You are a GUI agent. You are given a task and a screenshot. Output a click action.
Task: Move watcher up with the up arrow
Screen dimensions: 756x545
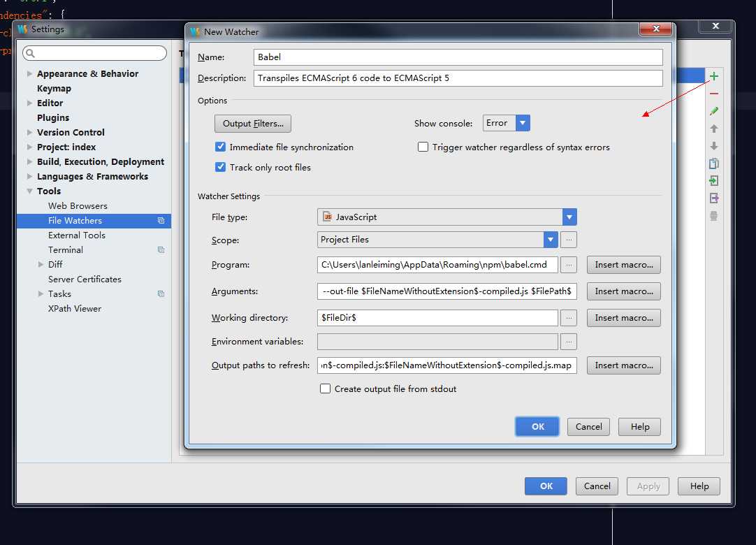[713, 129]
